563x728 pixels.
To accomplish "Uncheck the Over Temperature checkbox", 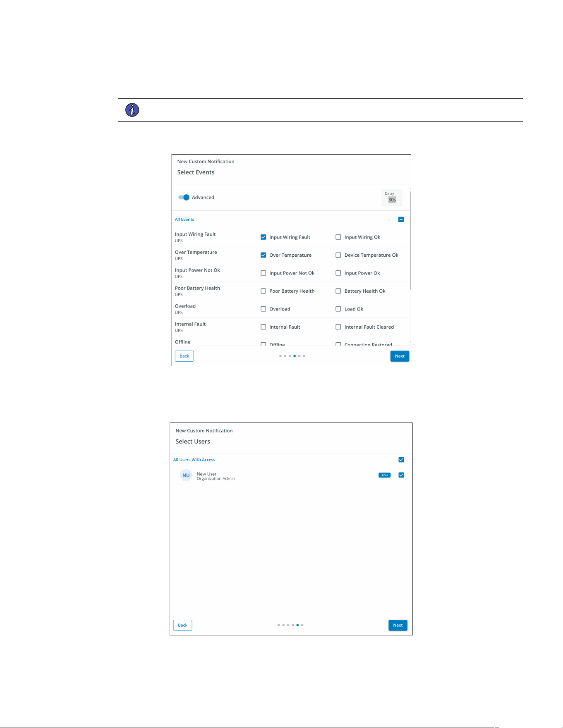I will [x=263, y=255].
